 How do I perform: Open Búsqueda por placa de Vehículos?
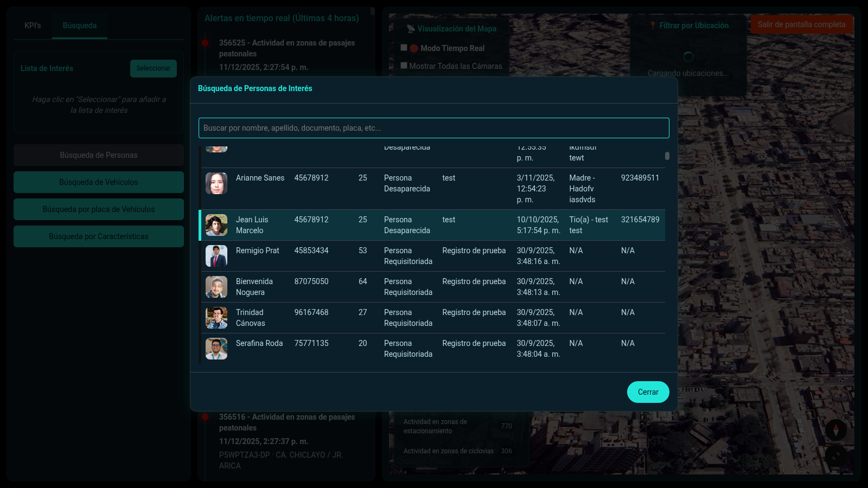tap(99, 209)
